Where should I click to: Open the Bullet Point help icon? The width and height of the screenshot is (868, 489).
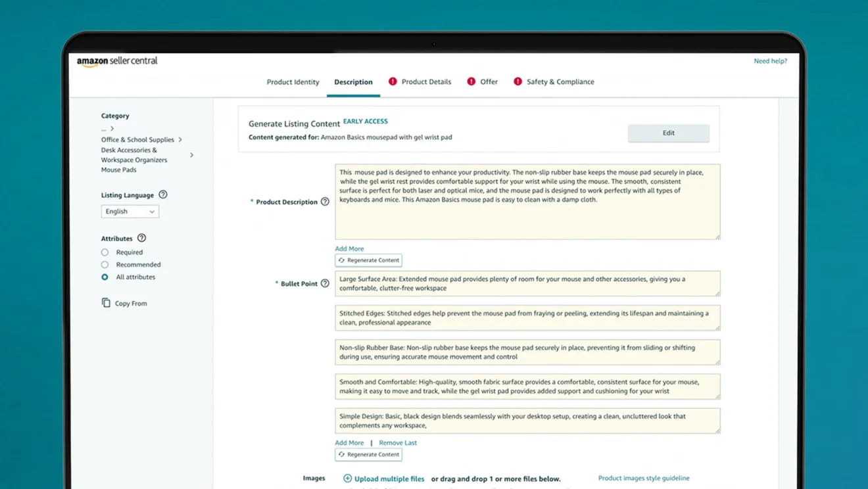coord(325,283)
